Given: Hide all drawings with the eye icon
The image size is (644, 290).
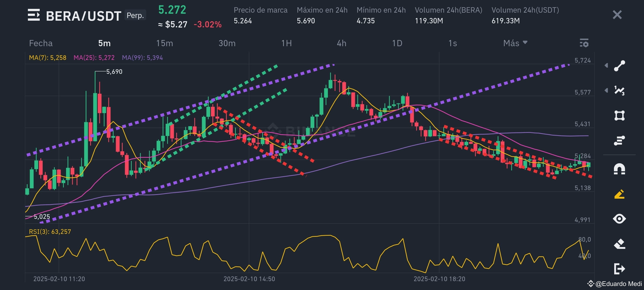Looking at the screenshot, I should [620, 219].
